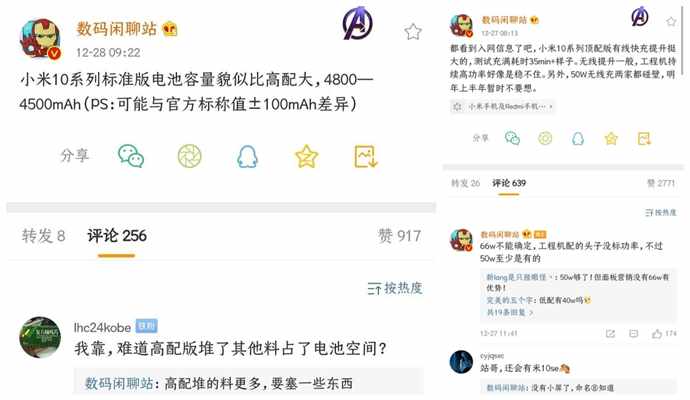Open 数码闲聊站 Iron Man avatar, 12-28 post

click(x=40, y=39)
